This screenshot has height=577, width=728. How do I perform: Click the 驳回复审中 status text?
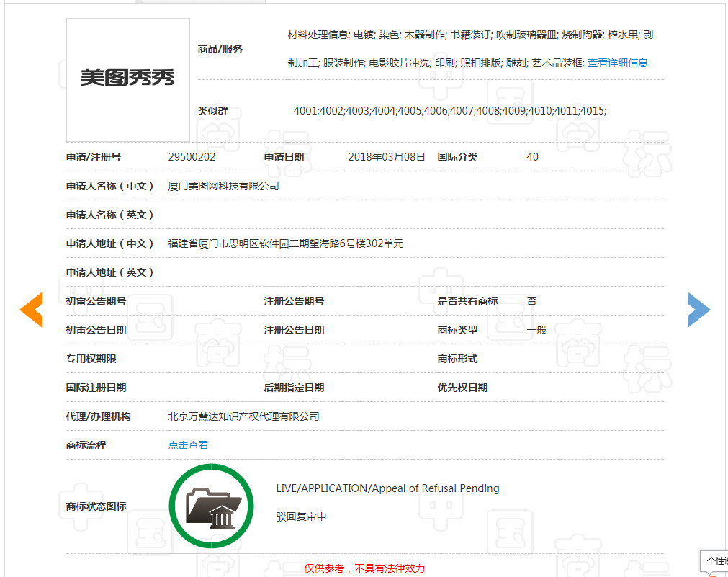point(301,517)
